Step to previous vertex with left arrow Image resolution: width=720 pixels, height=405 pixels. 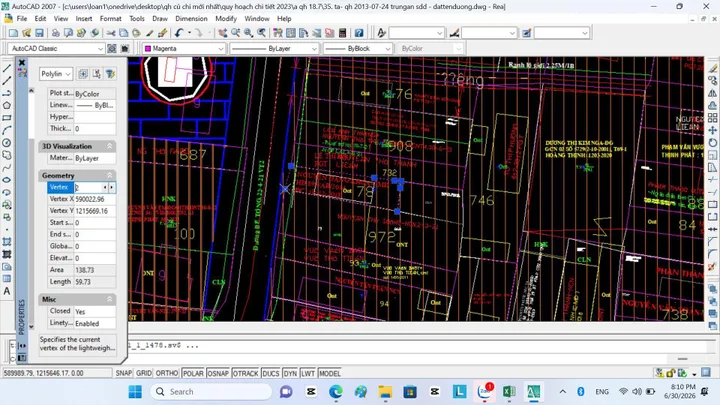tap(105, 187)
